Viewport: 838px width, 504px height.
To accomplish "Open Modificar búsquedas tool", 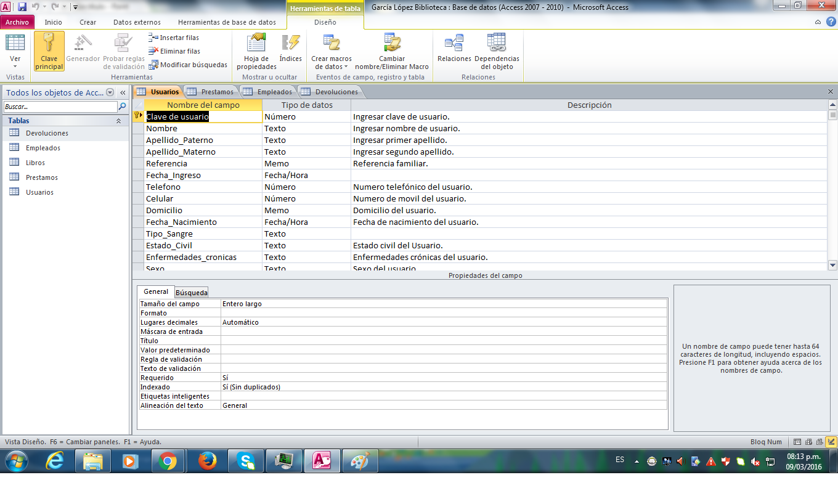I will pyautogui.click(x=153, y=65).
